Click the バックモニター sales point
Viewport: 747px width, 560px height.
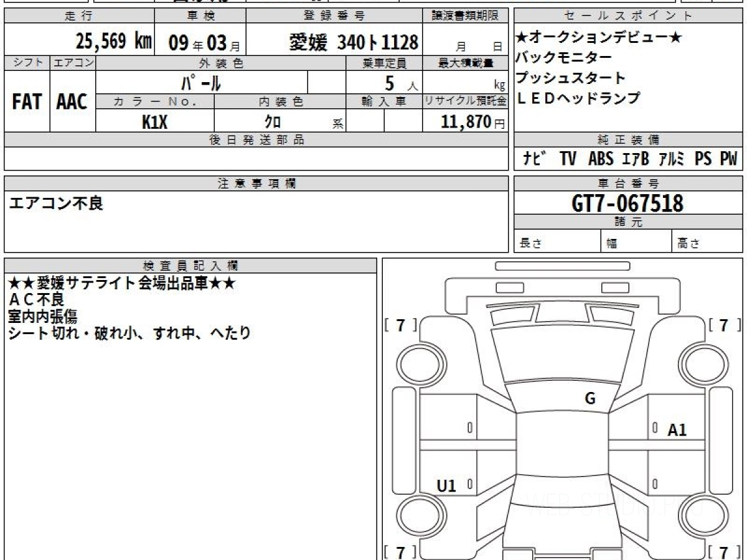click(x=563, y=58)
